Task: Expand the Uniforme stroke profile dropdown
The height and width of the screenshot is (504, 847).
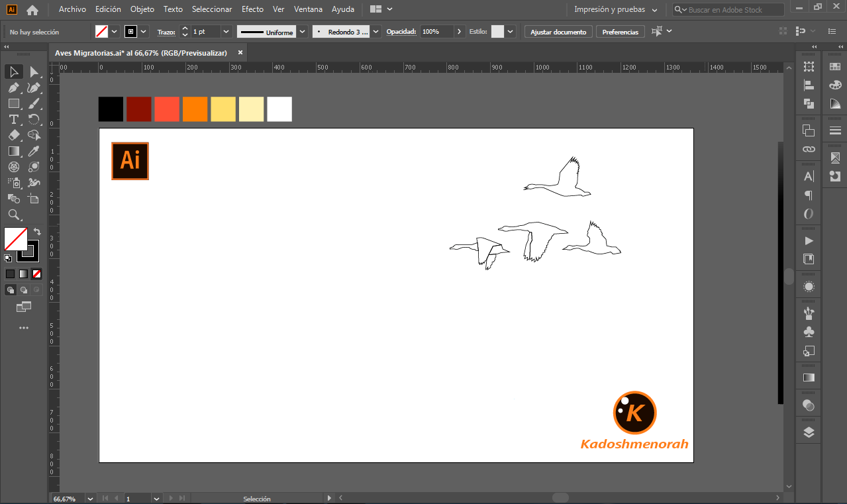Action: (x=302, y=32)
